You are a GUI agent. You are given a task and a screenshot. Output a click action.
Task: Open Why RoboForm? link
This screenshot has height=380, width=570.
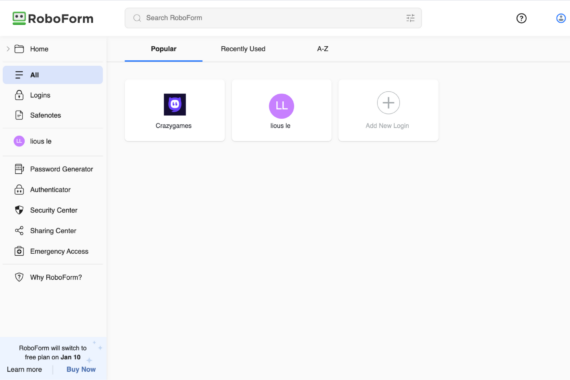(x=56, y=277)
